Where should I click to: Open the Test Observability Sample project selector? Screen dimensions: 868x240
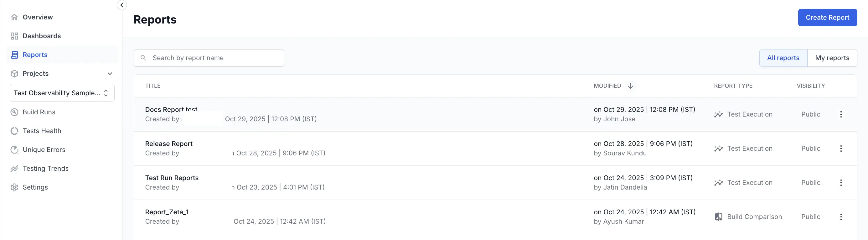click(x=62, y=93)
